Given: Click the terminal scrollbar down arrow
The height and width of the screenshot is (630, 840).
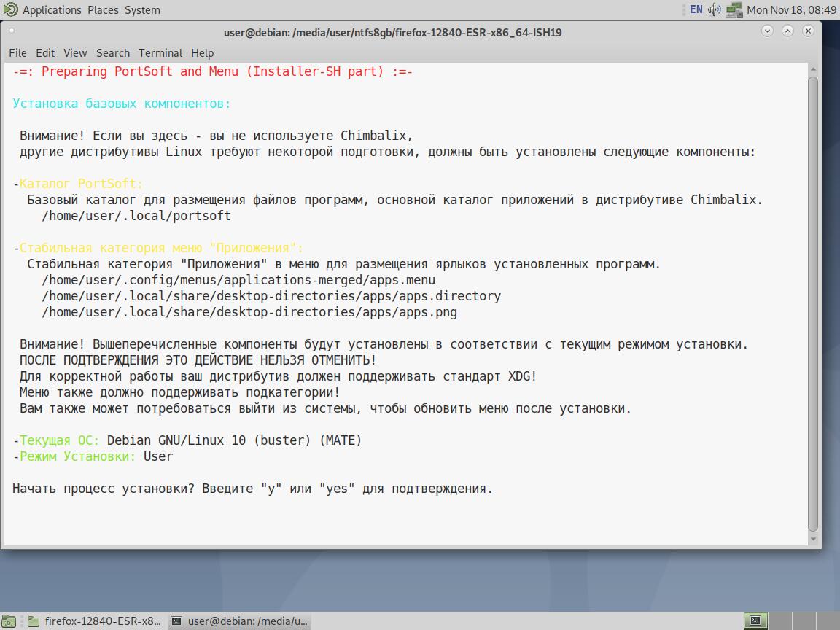Looking at the screenshot, I should click(813, 539).
